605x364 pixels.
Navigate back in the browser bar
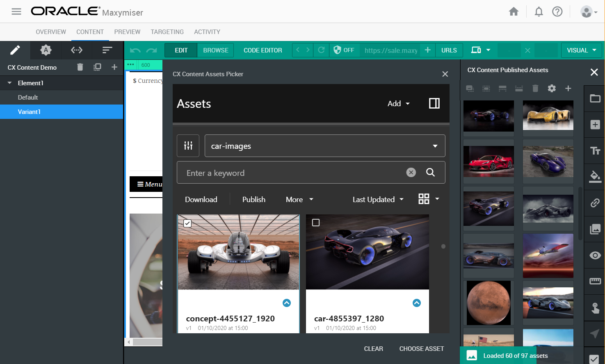tap(298, 50)
